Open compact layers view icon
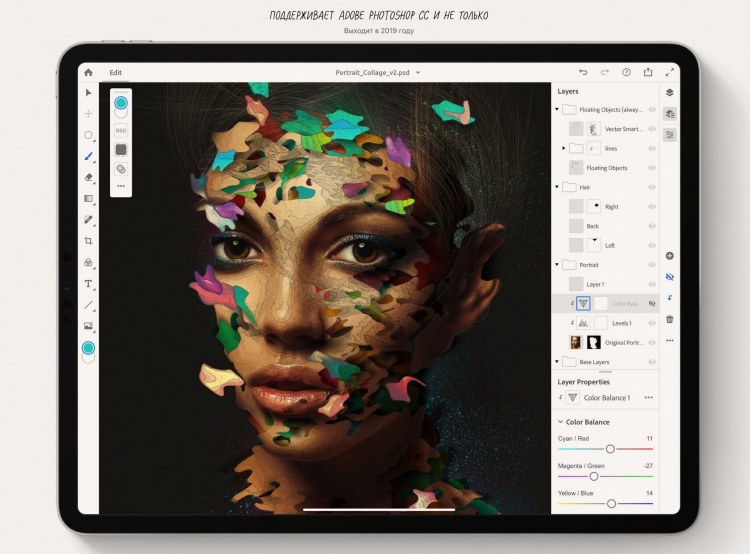Viewport: 750px width, 554px height. coord(670,92)
